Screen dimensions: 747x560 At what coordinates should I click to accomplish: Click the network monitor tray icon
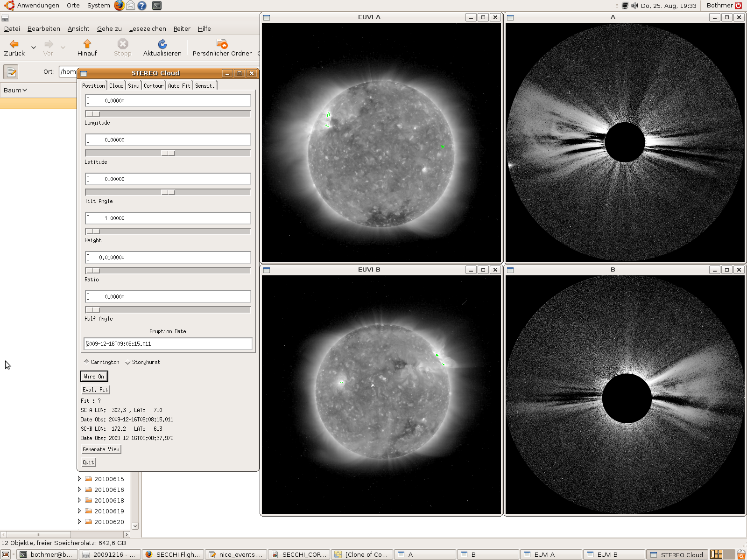(x=625, y=6)
